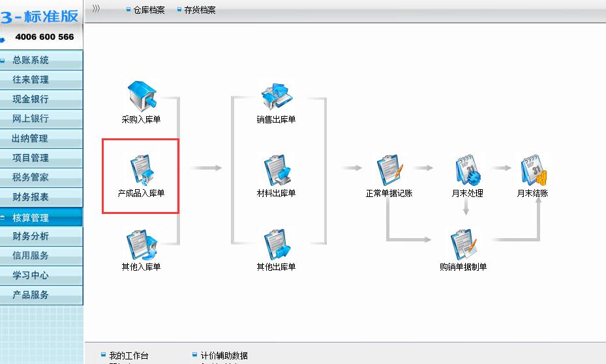Open the 销售出库单 icon
The width and height of the screenshot is (606, 364).
point(277,97)
